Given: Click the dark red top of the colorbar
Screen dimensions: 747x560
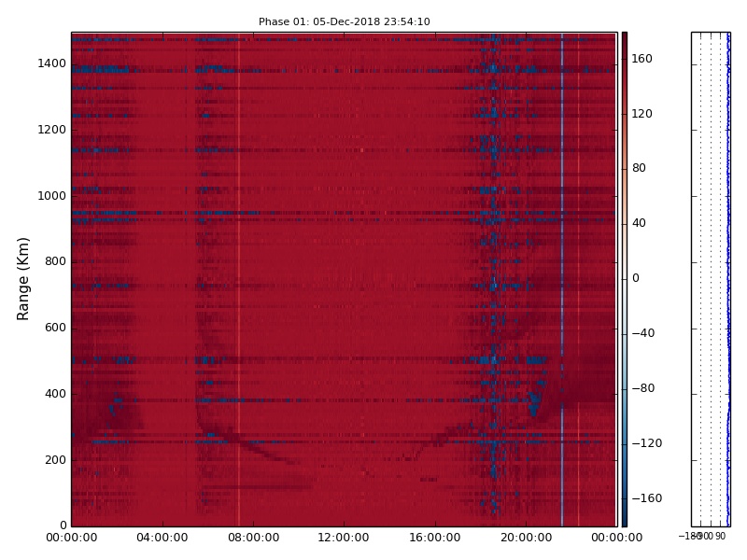Looking at the screenshot, I should coord(624,38).
